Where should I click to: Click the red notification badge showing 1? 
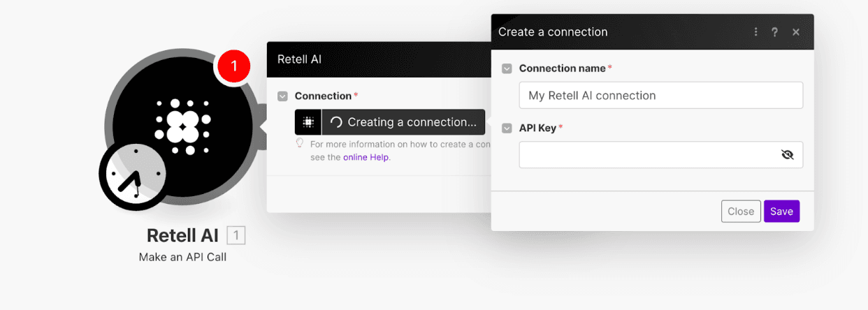[x=234, y=66]
